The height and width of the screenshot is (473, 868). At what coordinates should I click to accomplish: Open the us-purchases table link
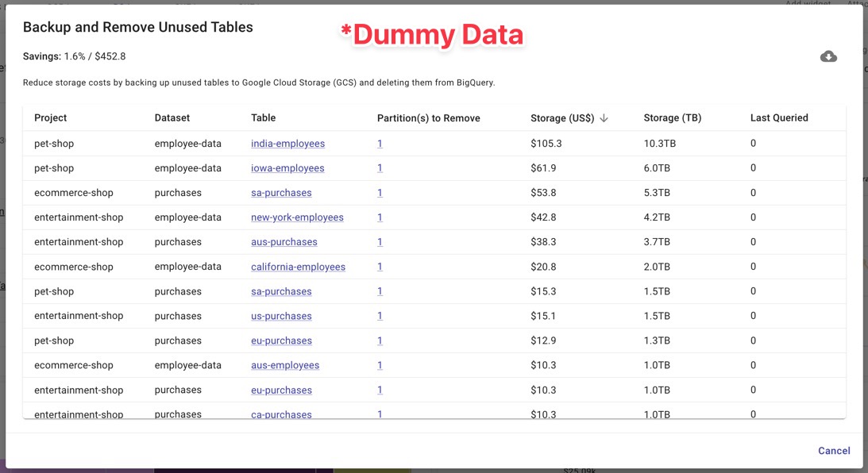tap(281, 316)
